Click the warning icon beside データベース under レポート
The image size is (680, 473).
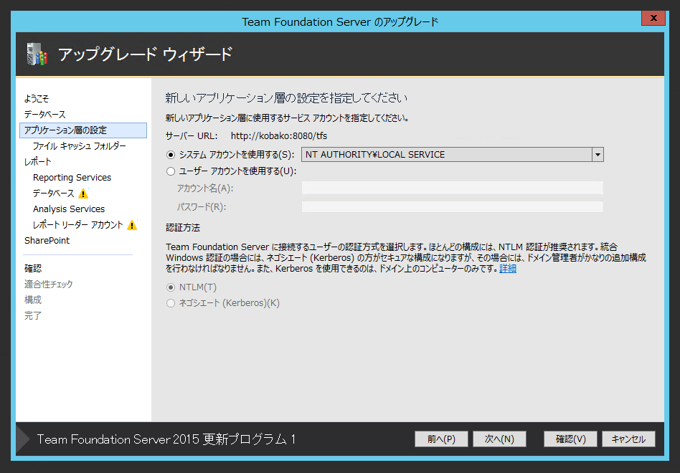click(83, 194)
